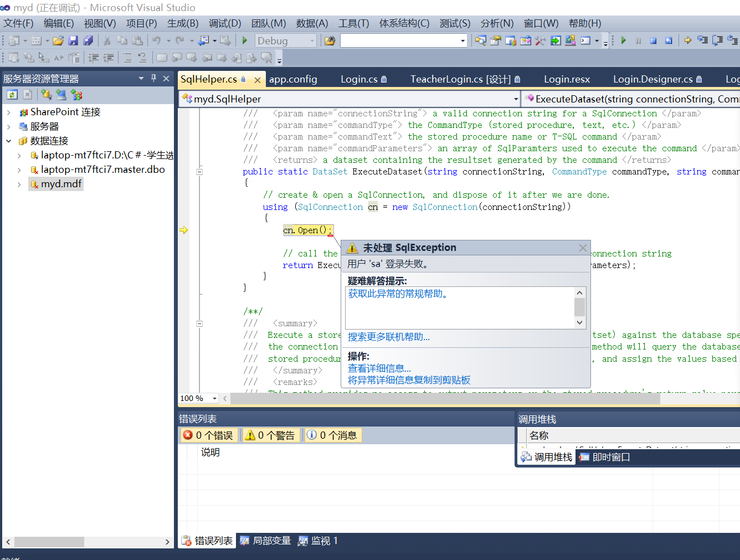The image size is (740, 560).
Task: Click the exception hints vertical scrollbar thumb
Action: [x=580, y=307]
